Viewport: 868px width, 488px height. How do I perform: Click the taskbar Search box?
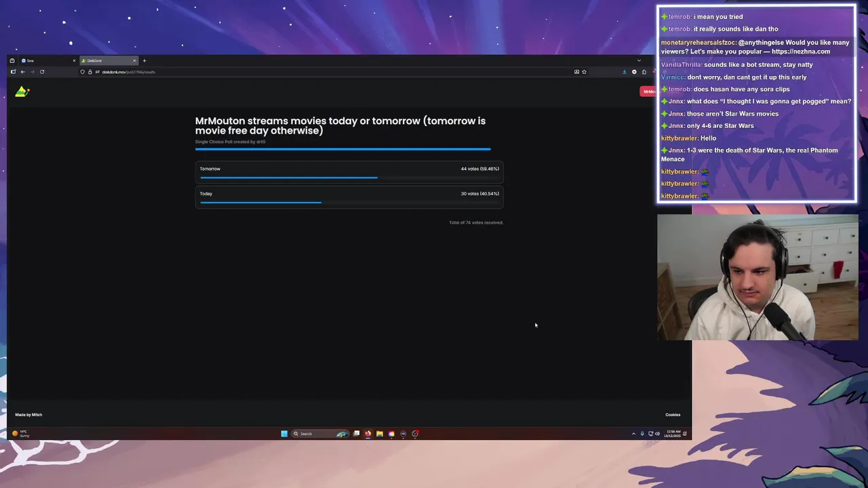319,434
